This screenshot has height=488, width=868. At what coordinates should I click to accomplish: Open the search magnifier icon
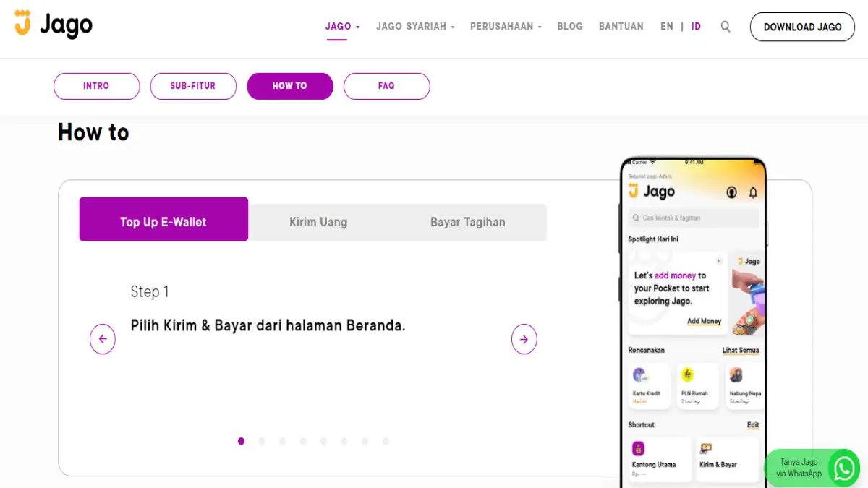726,27
